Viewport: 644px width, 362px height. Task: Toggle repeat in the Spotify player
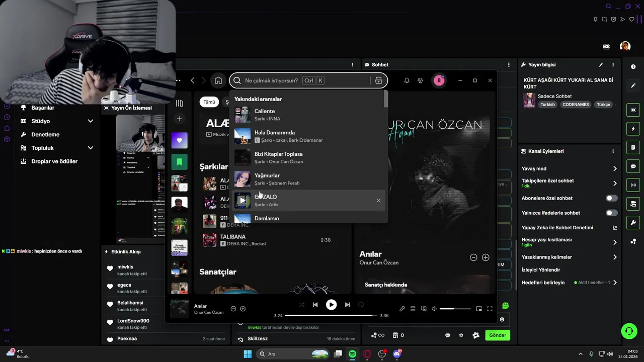pyautogui.click(x=361, y=305)
